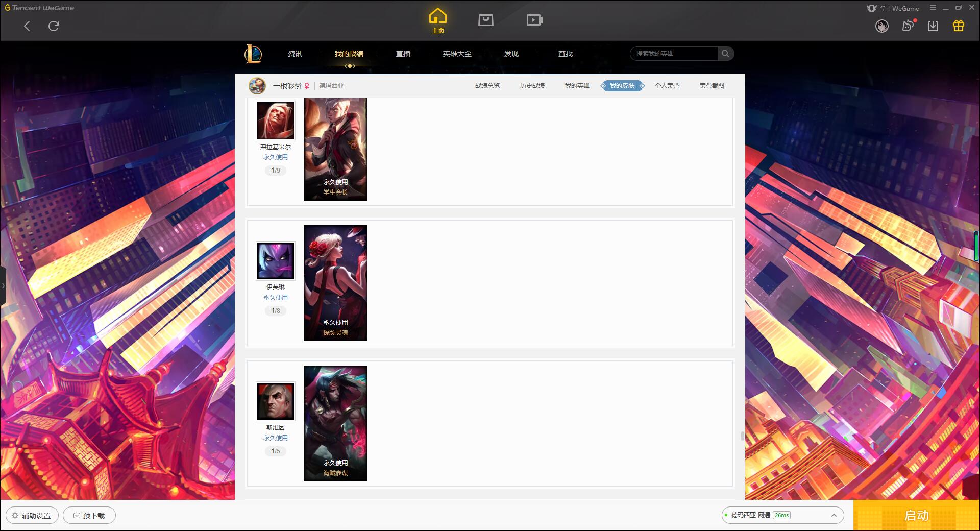Viewport: 980px width, 531px height.
Task: Click 永久使用 under 弗拉基米尔
Action: pyautogui.click(x=276, y=157)
